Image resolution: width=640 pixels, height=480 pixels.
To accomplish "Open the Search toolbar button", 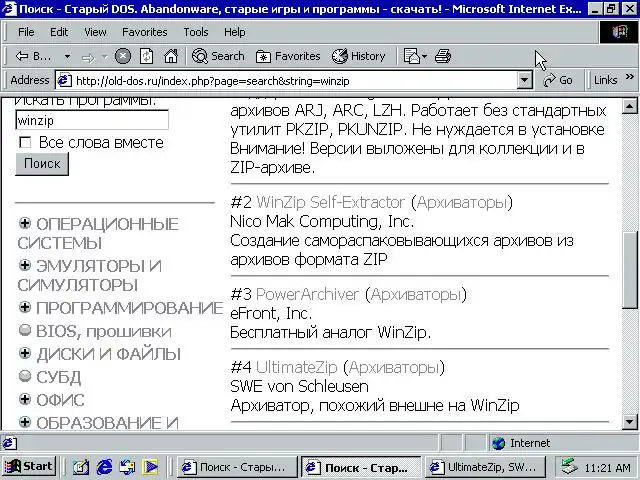I will 218,56.
